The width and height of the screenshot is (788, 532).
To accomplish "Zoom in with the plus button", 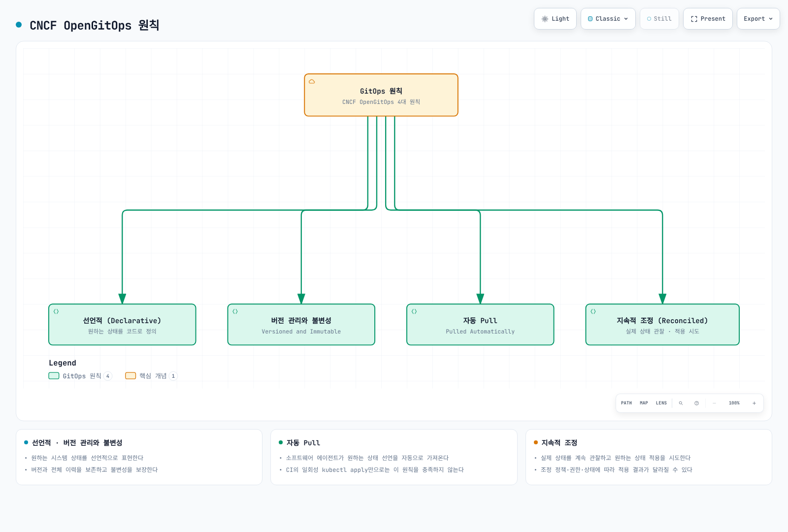I will [x=754, y=403].
